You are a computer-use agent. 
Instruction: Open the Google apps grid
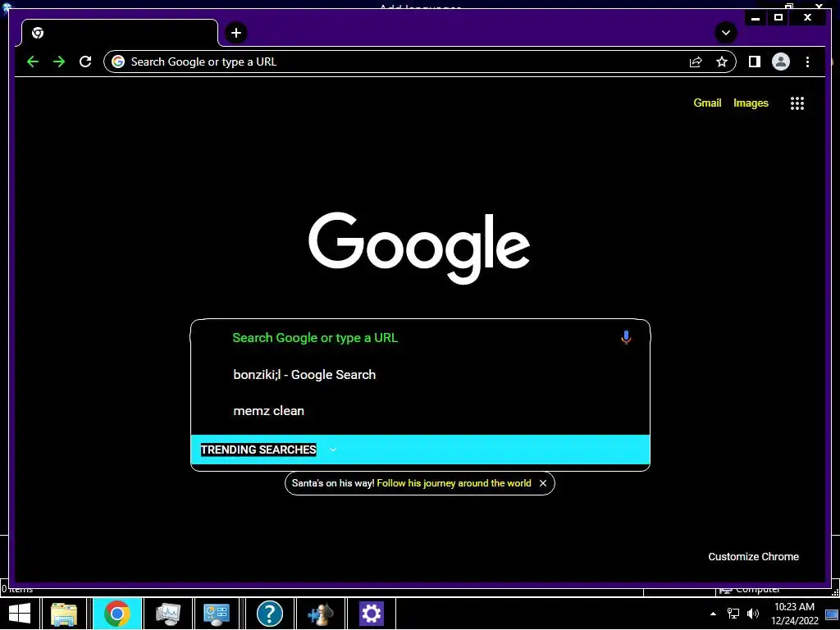point(797,103)
